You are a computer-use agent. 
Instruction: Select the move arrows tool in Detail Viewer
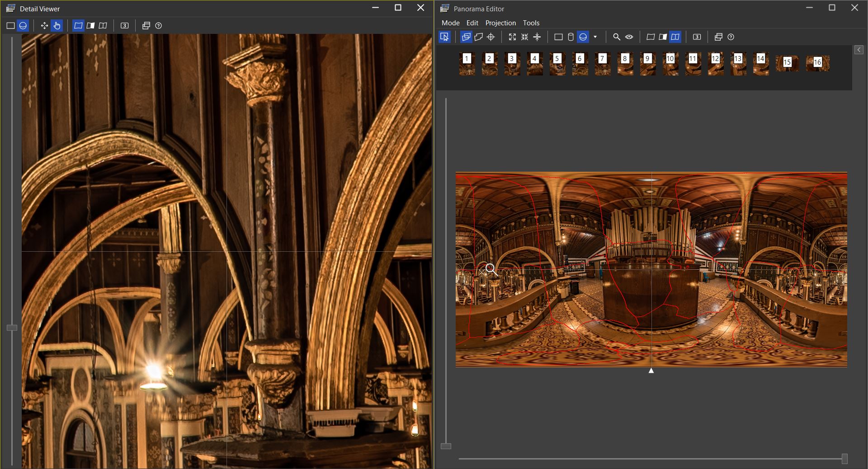(x=44, y=26)
